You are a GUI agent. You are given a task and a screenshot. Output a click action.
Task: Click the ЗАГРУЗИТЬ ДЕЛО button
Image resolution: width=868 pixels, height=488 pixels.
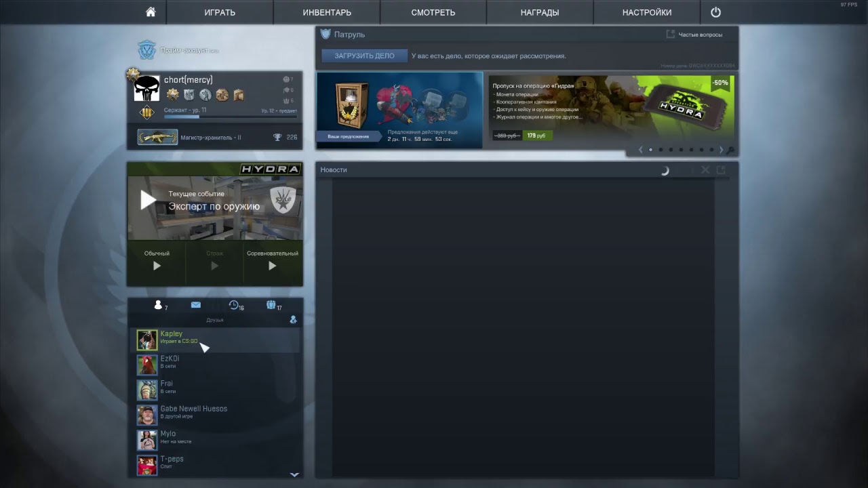(x=364, y=56)
